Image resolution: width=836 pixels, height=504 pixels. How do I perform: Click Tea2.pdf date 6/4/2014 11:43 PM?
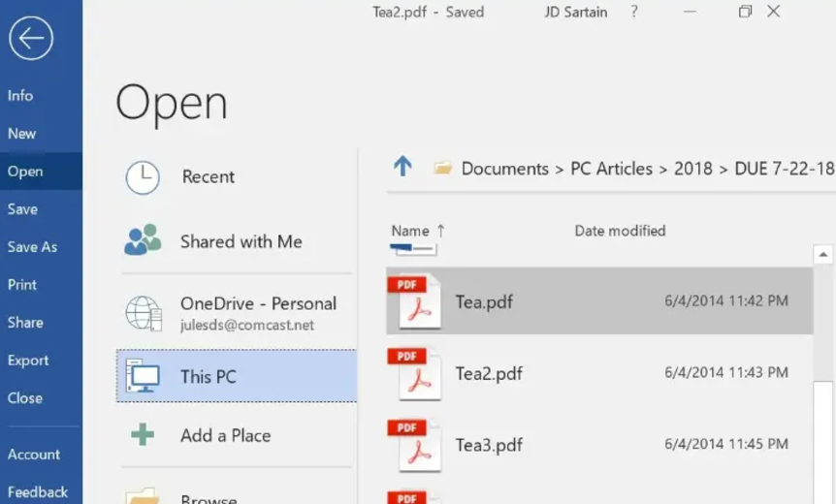(x=726, y=372)
